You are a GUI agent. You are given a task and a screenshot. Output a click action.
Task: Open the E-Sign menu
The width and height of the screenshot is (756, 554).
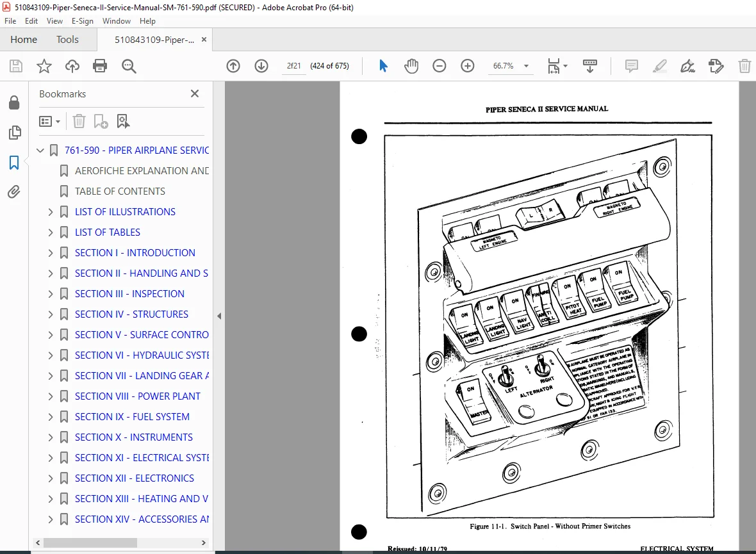pyautogui.click(x=83, y=21)
